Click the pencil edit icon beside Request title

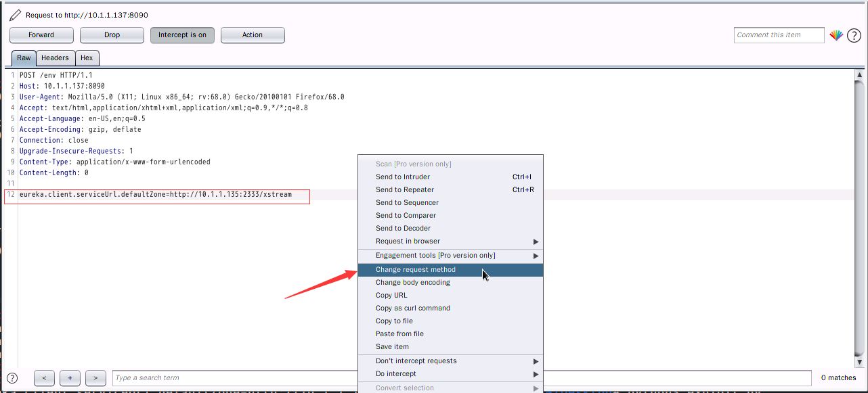(x=15, y=15)
